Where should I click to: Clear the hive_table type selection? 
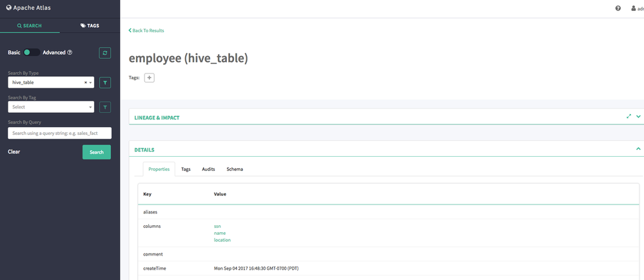coord(86,83)
